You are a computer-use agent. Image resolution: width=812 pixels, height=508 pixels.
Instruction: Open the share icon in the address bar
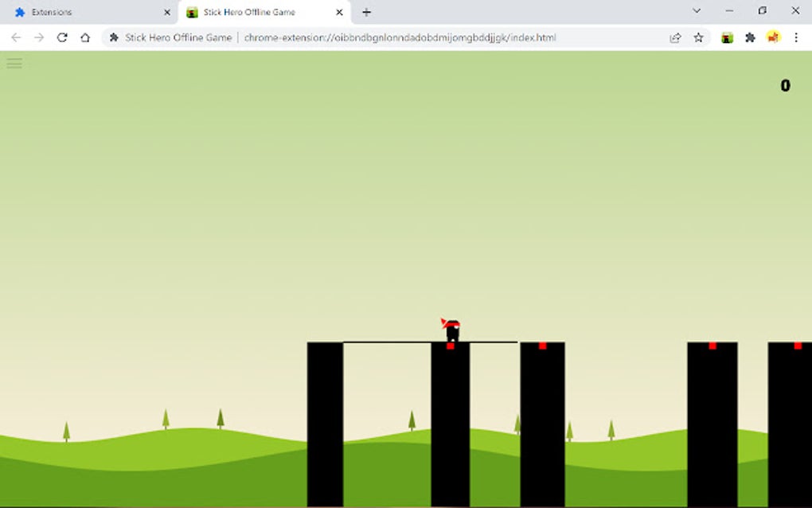[x=675, y=37]
